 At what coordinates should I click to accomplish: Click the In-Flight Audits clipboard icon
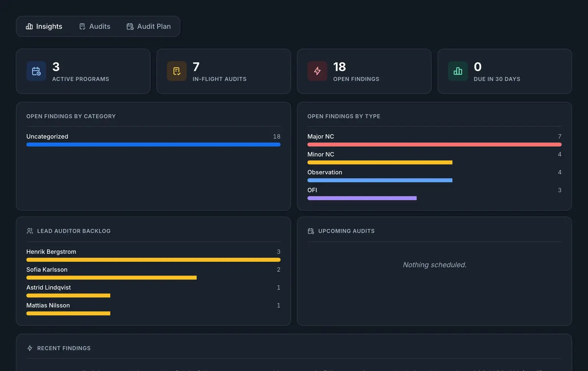(x=177, y=71)
